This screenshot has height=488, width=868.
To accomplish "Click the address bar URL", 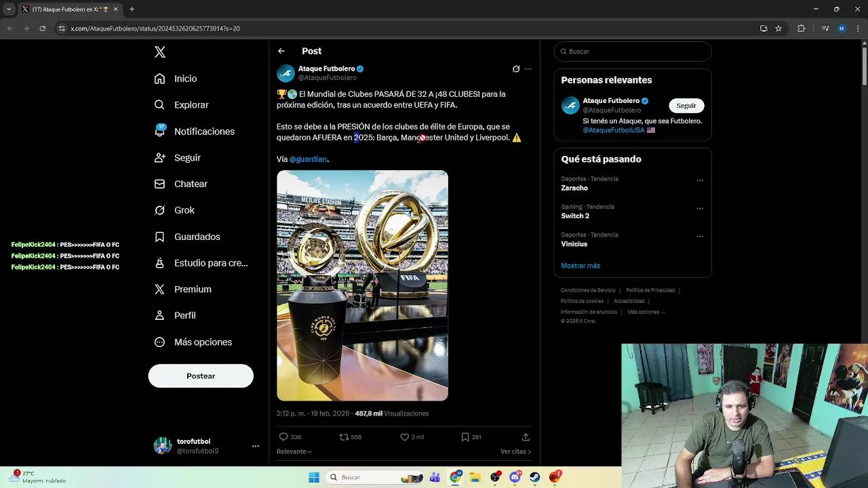I will [x=155, y=28].
